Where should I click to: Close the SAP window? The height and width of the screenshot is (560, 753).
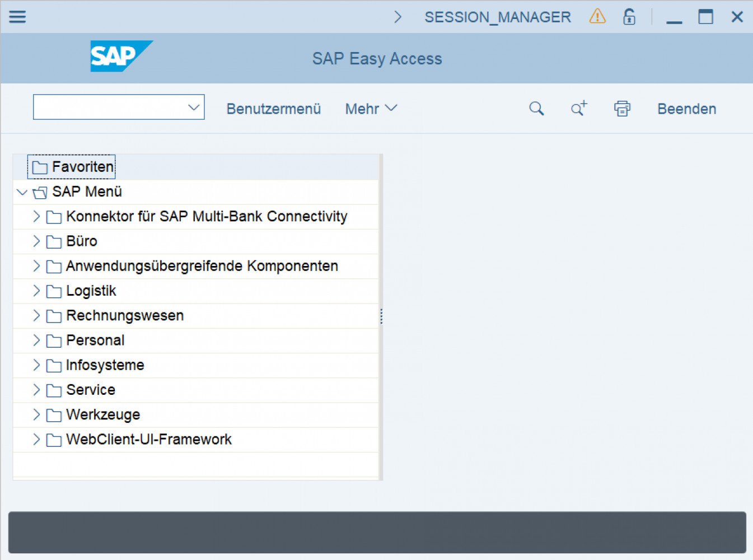737,17
